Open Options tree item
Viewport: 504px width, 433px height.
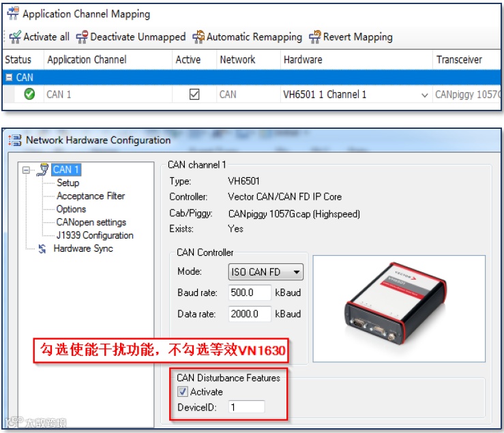tap(71, 209)
